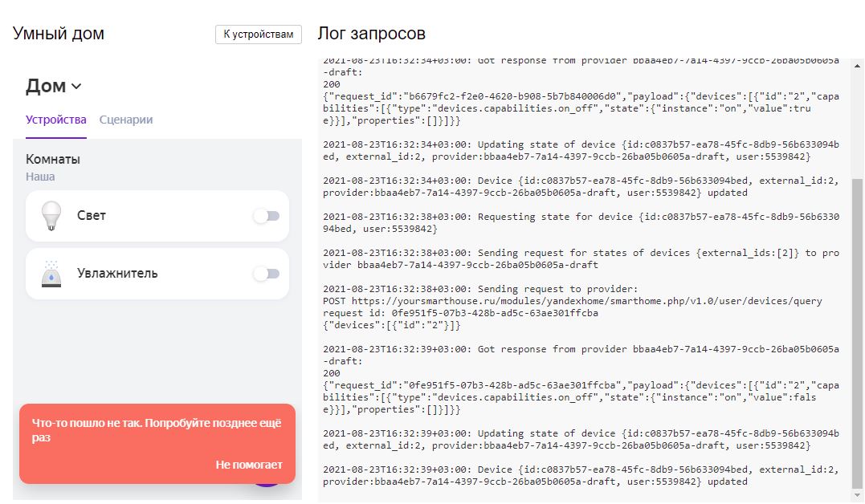Click request id 0fe951f5 line in log

(461, 313)
